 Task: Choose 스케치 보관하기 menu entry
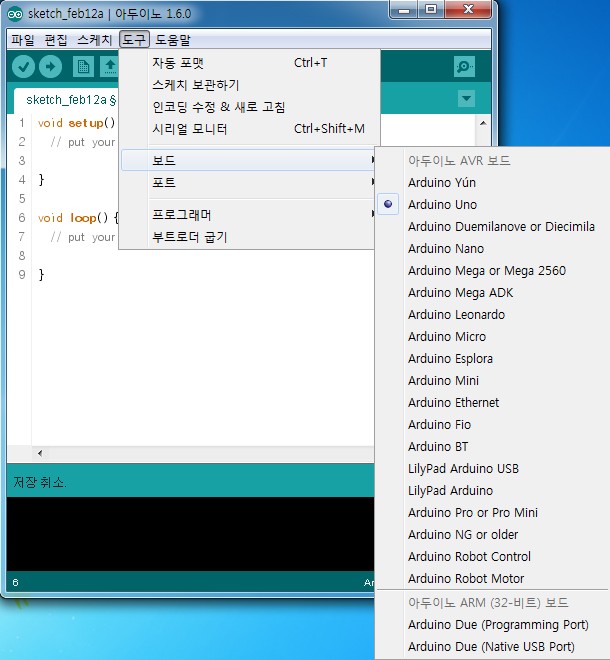pos(250,85)
